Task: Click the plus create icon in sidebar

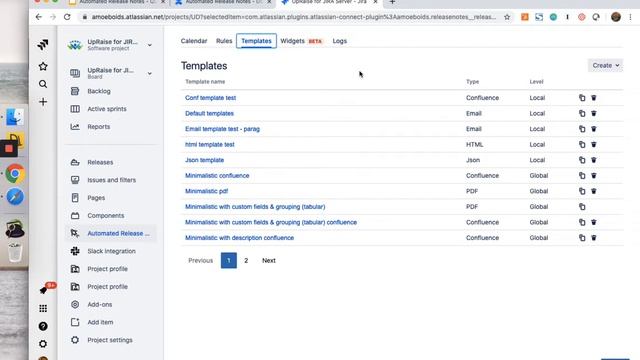Action: (x=43, y=102)
